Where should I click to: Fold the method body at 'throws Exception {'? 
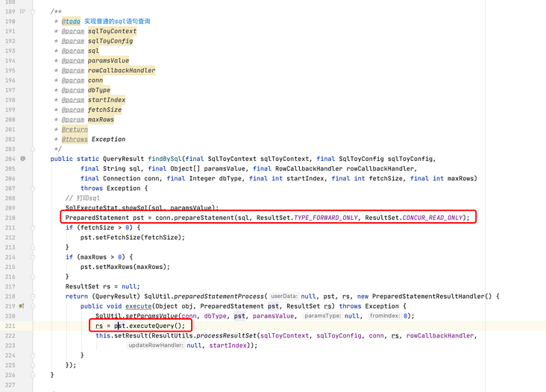tap(33, 188)
